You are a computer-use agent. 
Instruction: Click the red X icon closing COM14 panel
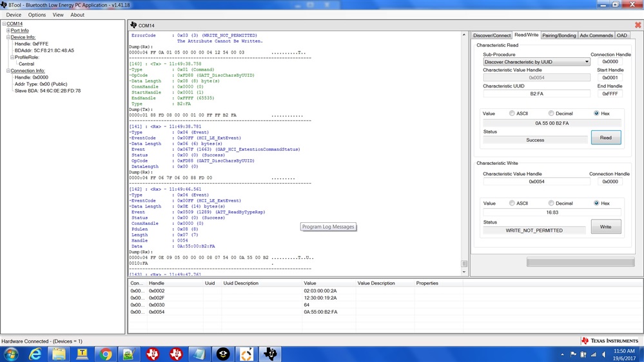[x=638, y=25]
